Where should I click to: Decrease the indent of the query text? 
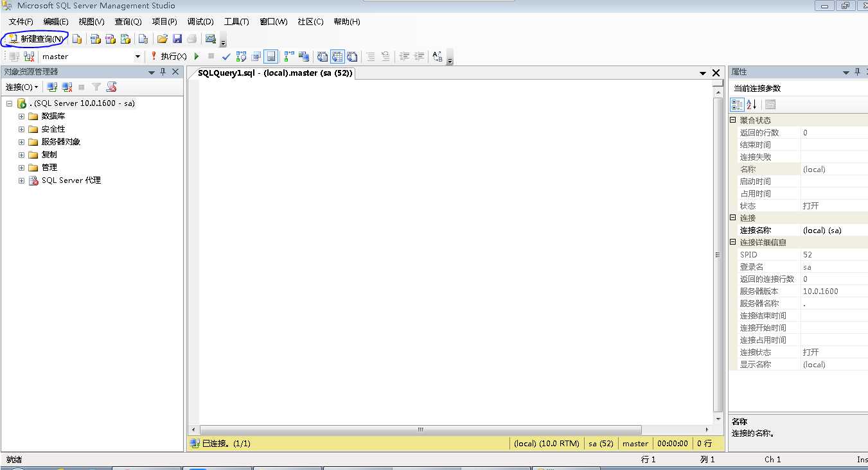point(404,57)
